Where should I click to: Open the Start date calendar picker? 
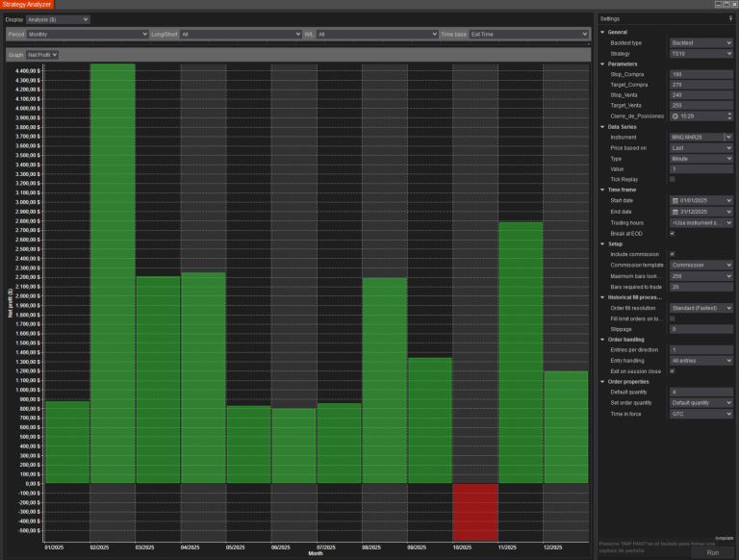(x=675, y=200)
